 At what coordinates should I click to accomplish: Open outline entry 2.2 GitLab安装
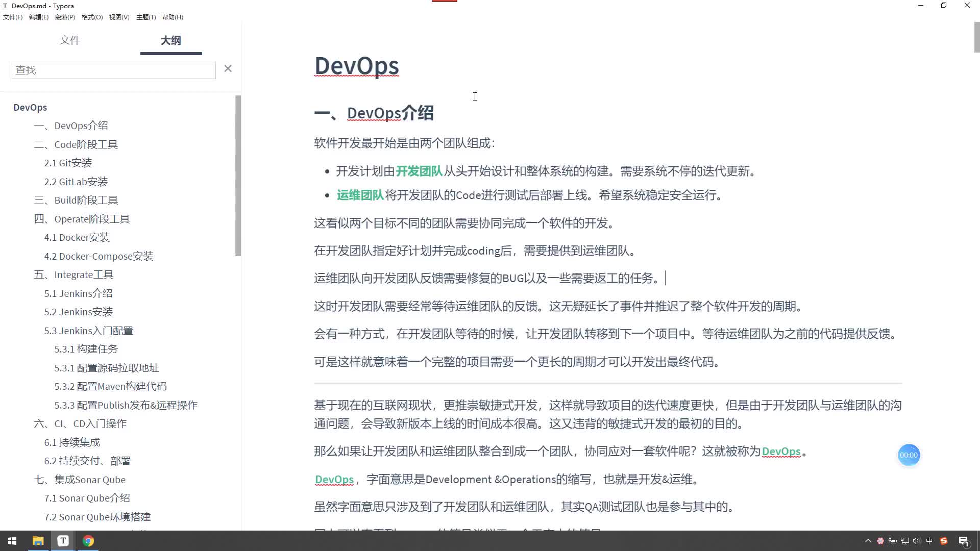76,182
